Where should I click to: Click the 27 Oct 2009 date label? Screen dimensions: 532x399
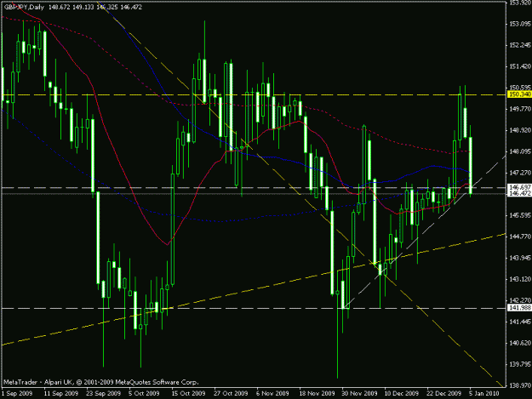point(231,393)
